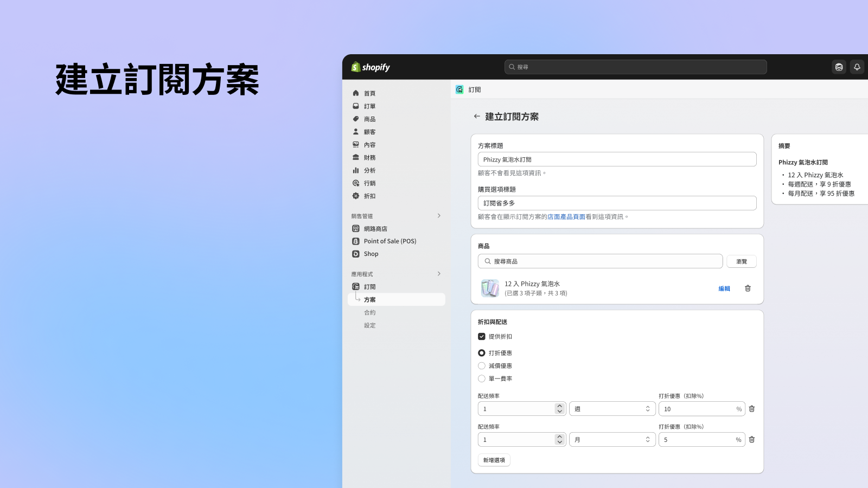The height and width of the screenshot is (488, 868).
Task: Click 編輯 for 12 入 Phizzy 氣泡水
Action: tap(724, 288)
